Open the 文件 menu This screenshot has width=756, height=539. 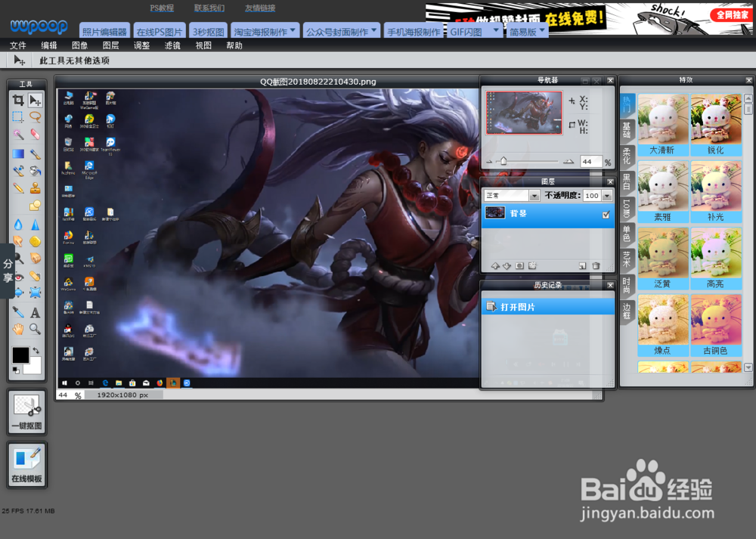pos(18,45)
